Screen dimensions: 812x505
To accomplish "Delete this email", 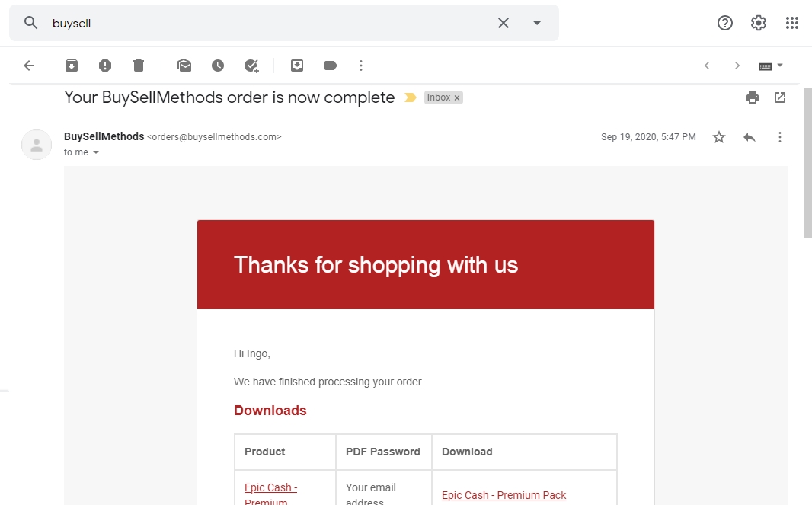I will (x=139, y=65).
